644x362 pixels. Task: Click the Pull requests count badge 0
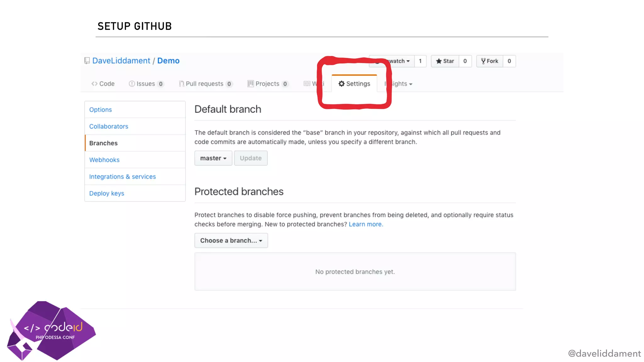tap(229, 84)
